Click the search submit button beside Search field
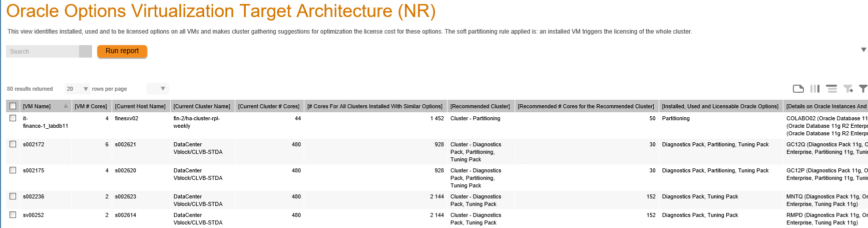This screenshot has width=868, height=228. coord(86,51)
